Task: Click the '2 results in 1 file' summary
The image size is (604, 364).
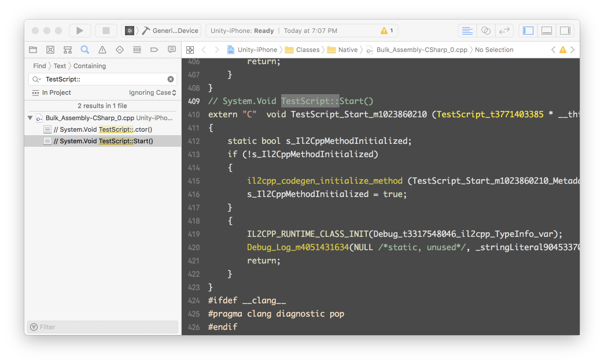Action: click(102, 106)
